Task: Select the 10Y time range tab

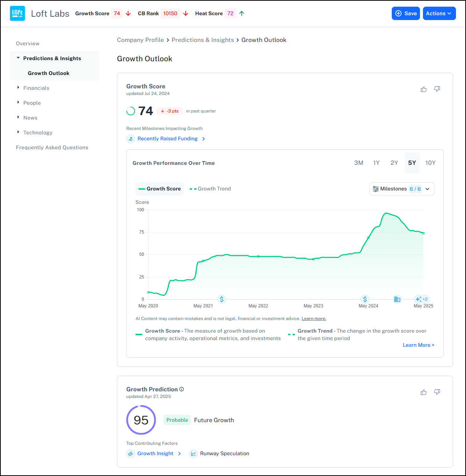Action: click(430, 163)
